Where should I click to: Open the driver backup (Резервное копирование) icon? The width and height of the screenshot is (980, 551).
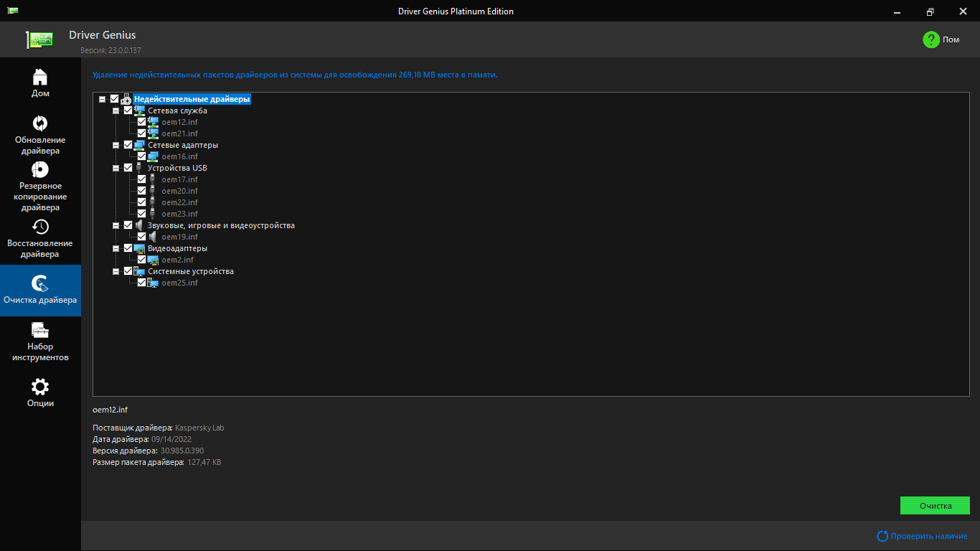pos(40,169)
